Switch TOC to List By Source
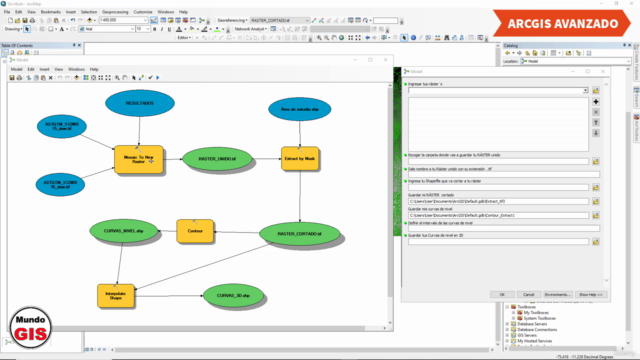Viewport: 640px width, 360px height. pyautogui.click(x=12, y=52)
